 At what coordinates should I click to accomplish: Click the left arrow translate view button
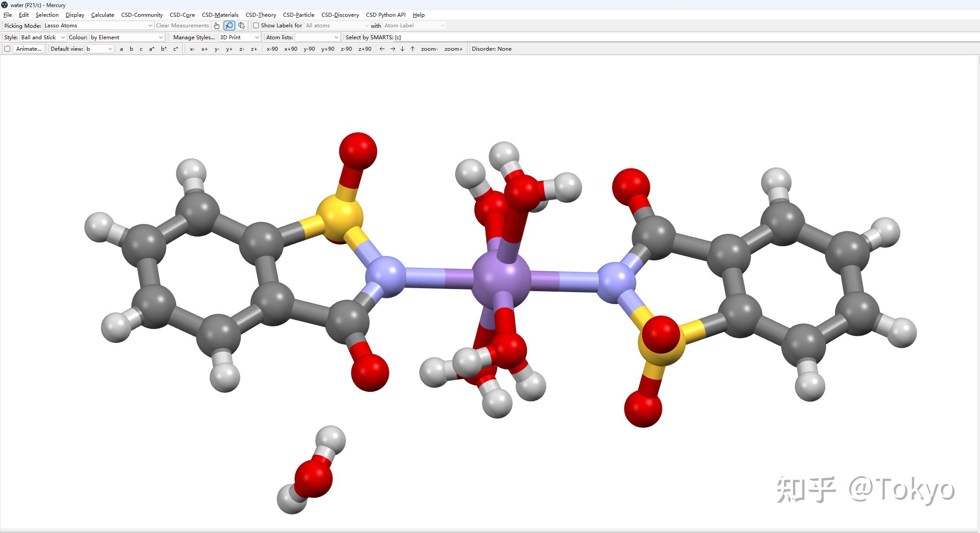[x=382, y=49]
